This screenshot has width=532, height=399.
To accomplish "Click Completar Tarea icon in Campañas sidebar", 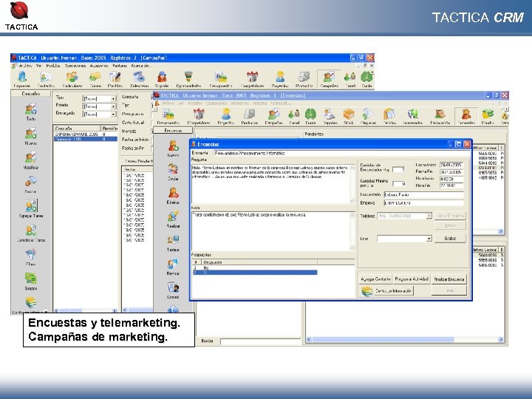I will pos(31,233).
